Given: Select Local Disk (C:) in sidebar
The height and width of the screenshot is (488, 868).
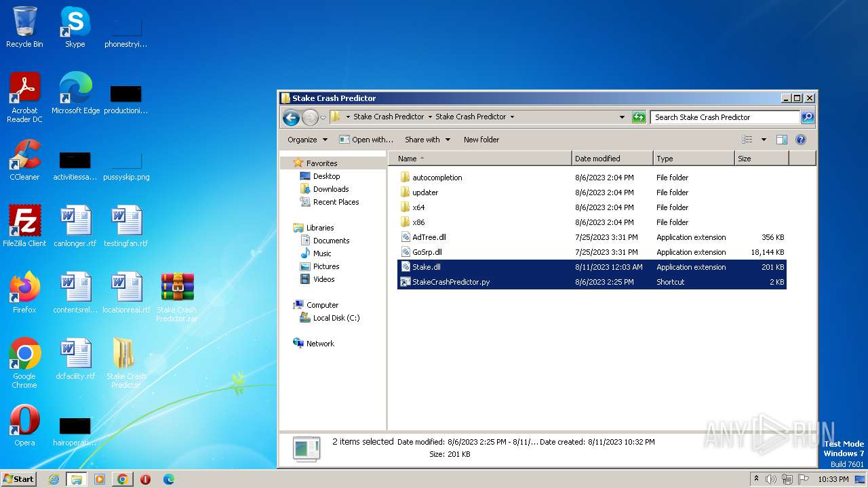Looking at the screenshot, I should click(336, 318).
